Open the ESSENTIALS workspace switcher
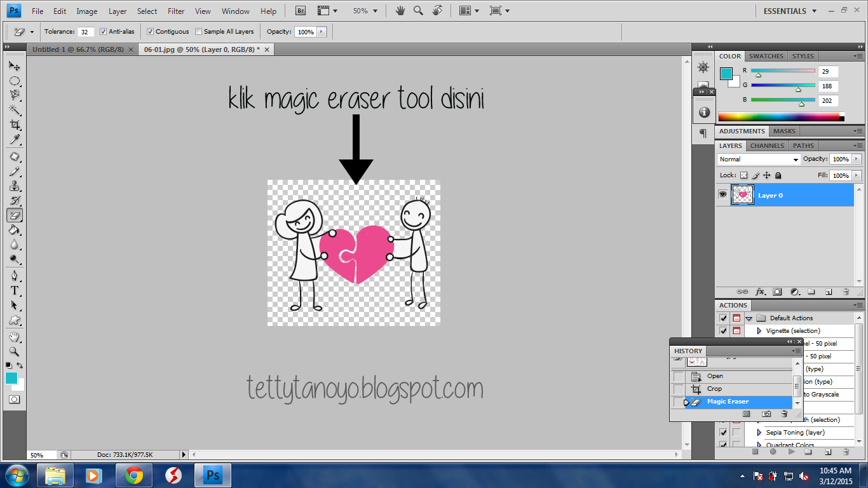The width and height of the screenshot is (868, 488). click(x=789, y=11)
